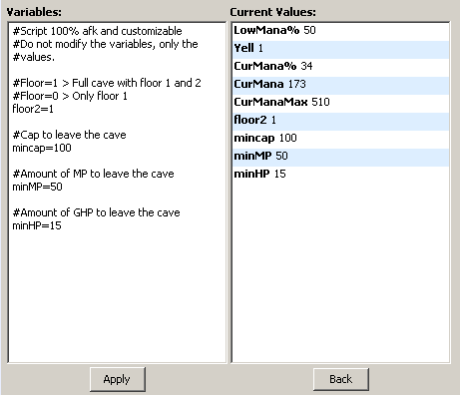Select the CurMana 173 row
The width and height of the screenshot is (460, 395).
pos(341,84)
